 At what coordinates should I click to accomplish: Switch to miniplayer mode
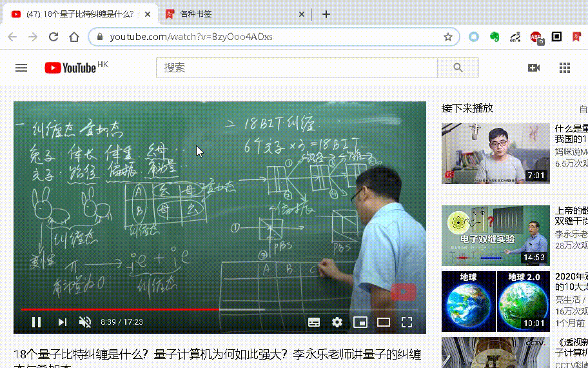coord(360,322)
